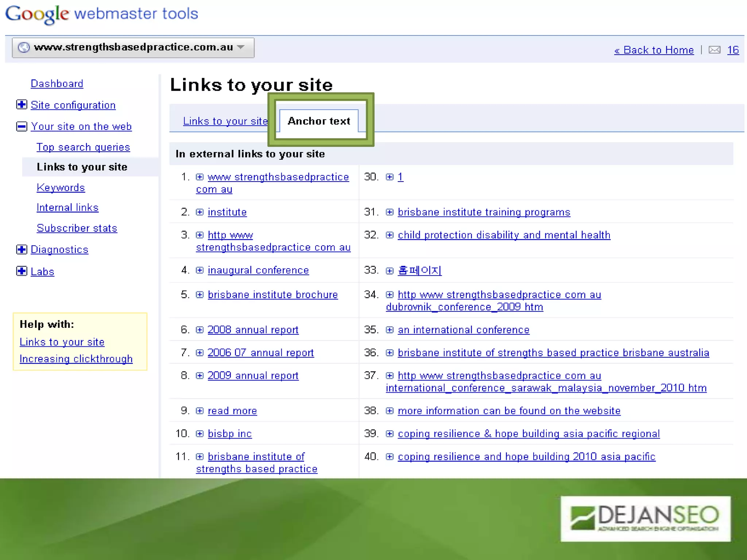747x560 pixels.
Task: Expand the Site configuration section
Action: (x=22, y=105)
